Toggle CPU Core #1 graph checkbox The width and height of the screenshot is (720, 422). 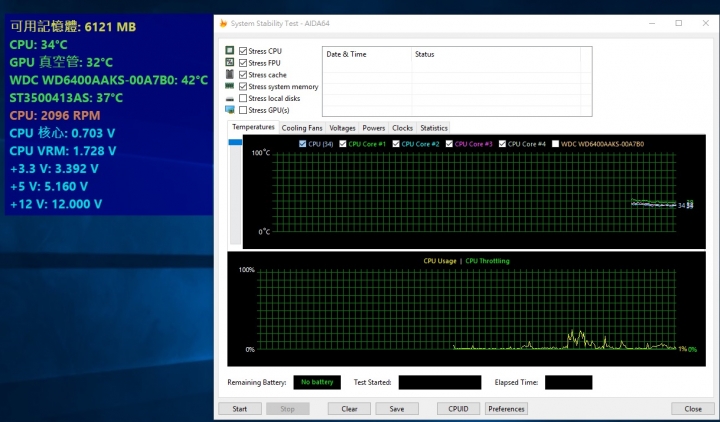[x=343, y=144]
